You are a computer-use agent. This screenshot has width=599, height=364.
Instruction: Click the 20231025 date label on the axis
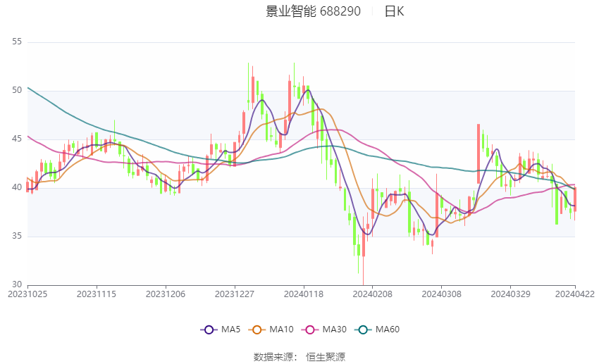[x=27, y=294]
